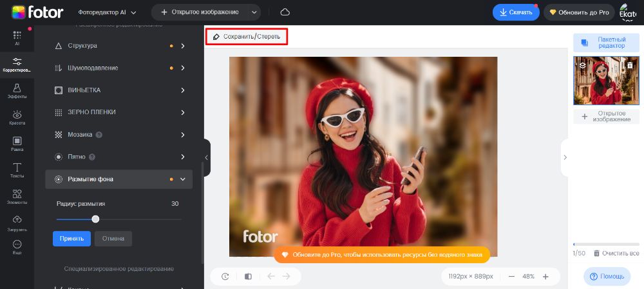
Task: Open the Открытое изображение dropdown arrow
Action: tap(254, 12)
